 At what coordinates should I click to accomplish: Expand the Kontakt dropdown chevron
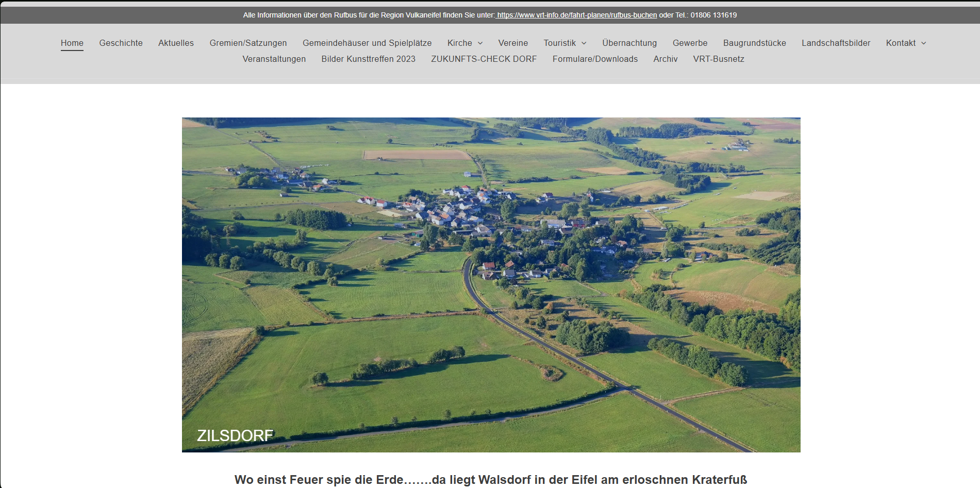click(923, 43)
